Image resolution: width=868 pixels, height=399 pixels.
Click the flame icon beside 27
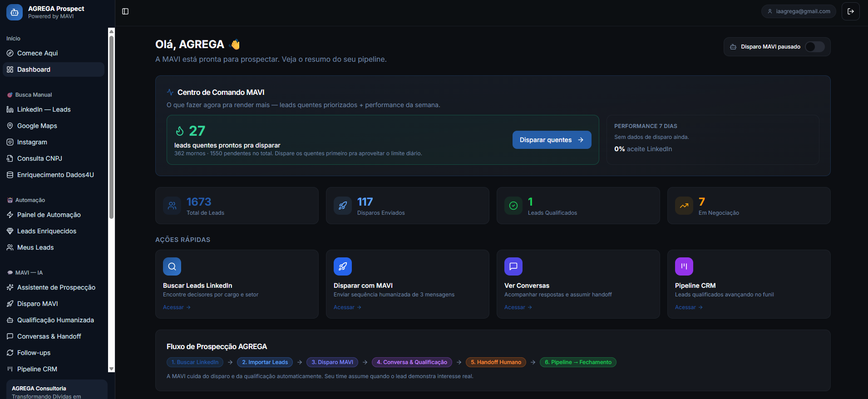tap(180, 131)
